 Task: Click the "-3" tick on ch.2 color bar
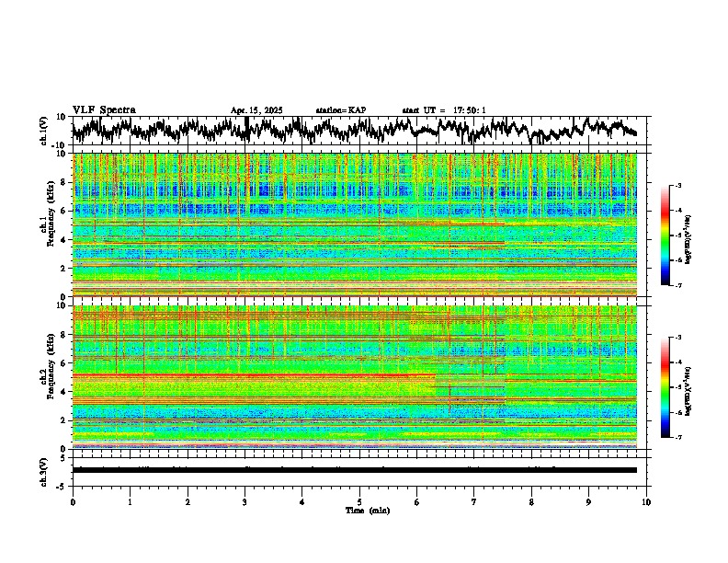click(678, 338)
